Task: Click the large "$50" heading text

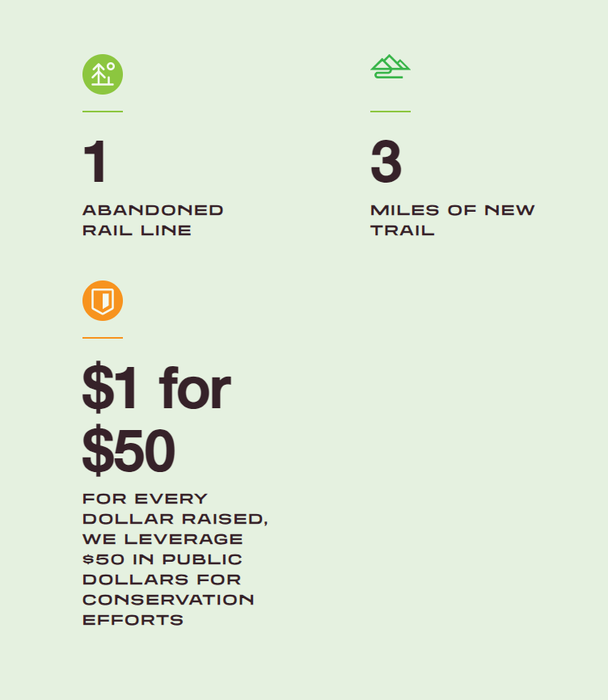Action: [129, 450]
